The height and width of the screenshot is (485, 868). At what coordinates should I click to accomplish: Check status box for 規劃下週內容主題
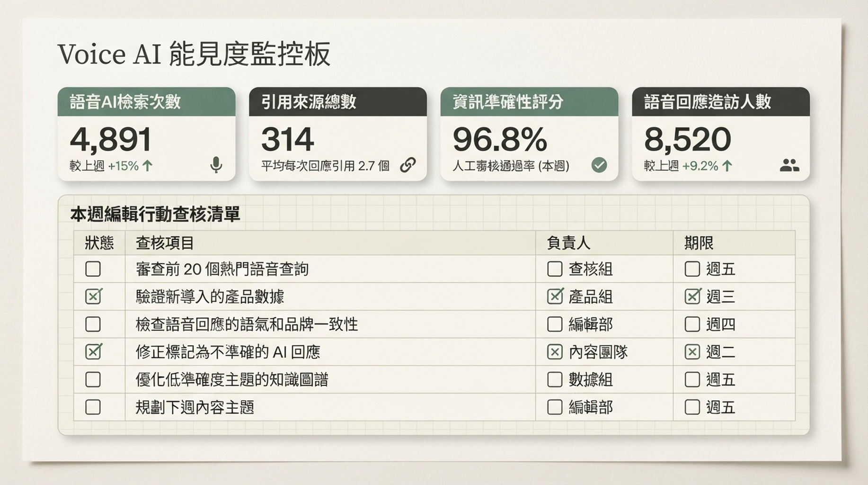pyautogui.click(x=93, y=407)
